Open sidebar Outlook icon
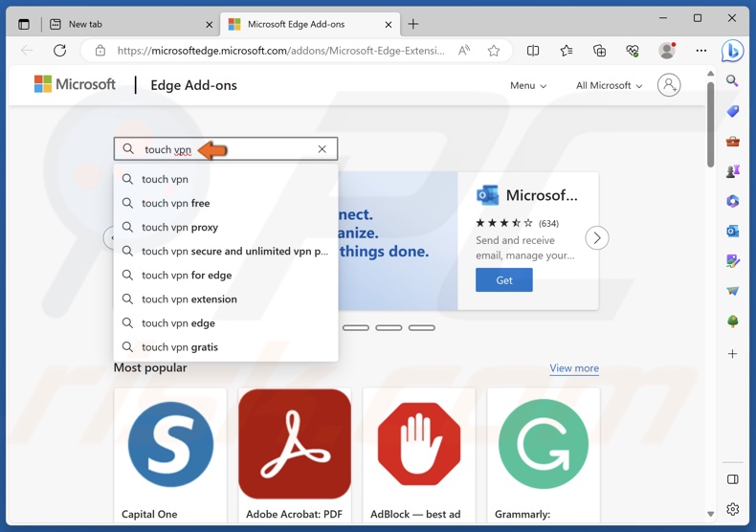This screenshot has height=532, width=756. (x=732, y=232)
